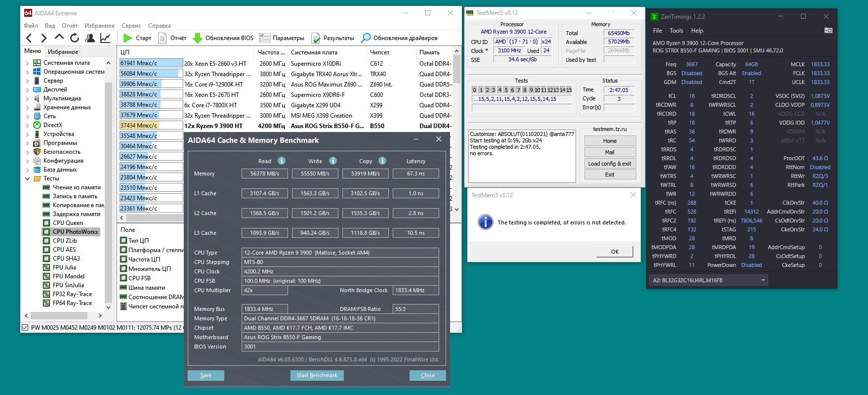
Task: Switch to Избранное tab in left panel
Action: [x=63, y=51]
